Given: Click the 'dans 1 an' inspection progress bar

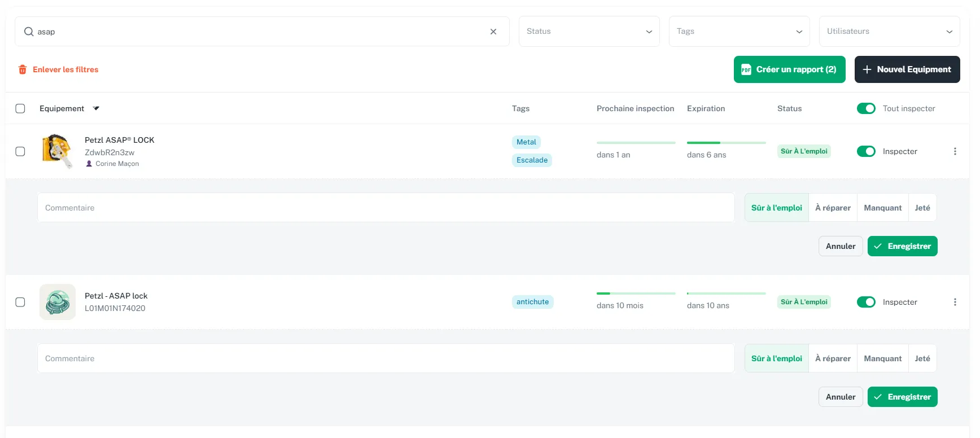Looking at the screenshot, I should pos(636,143).
